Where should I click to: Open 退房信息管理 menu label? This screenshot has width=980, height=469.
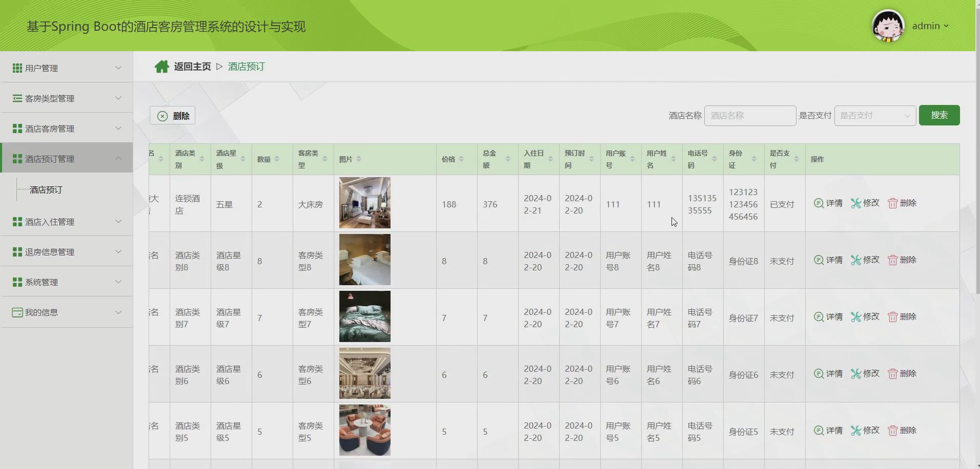click(50, 252)
